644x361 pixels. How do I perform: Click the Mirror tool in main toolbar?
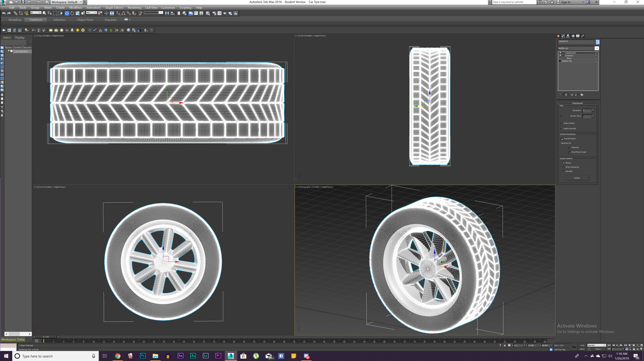(x=167, y=13)
